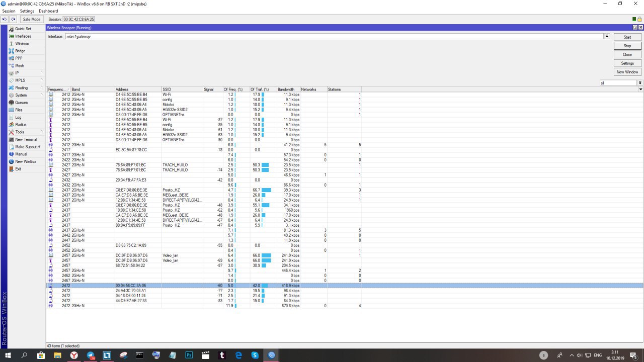Launch New WinBox from the sidebar
644x362 pixels.
(x=25, y=161)
